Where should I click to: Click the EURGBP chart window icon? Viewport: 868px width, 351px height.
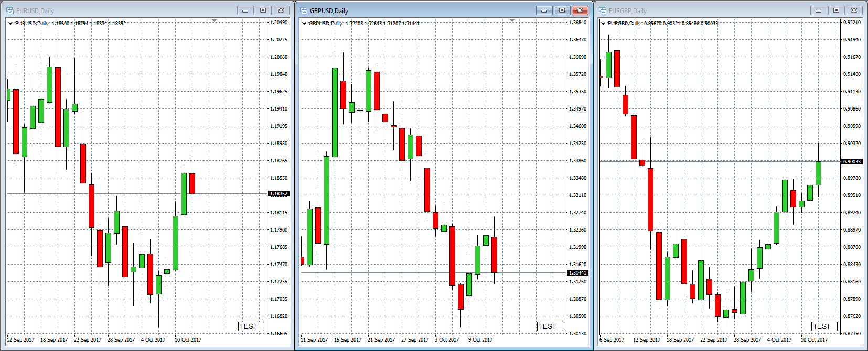point(603,10)
